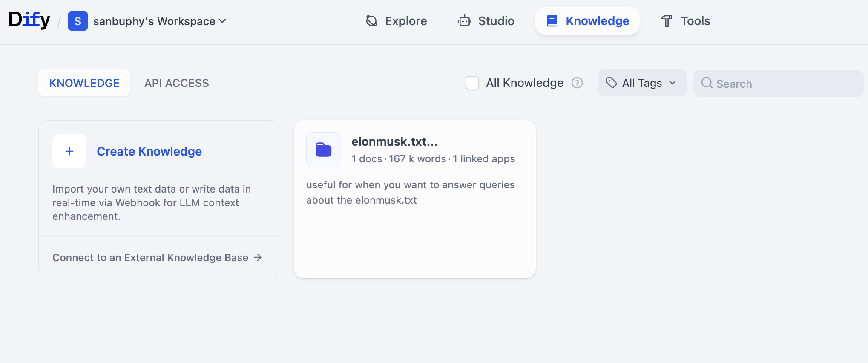Switch to the Tools section

(x=685, y=21)
